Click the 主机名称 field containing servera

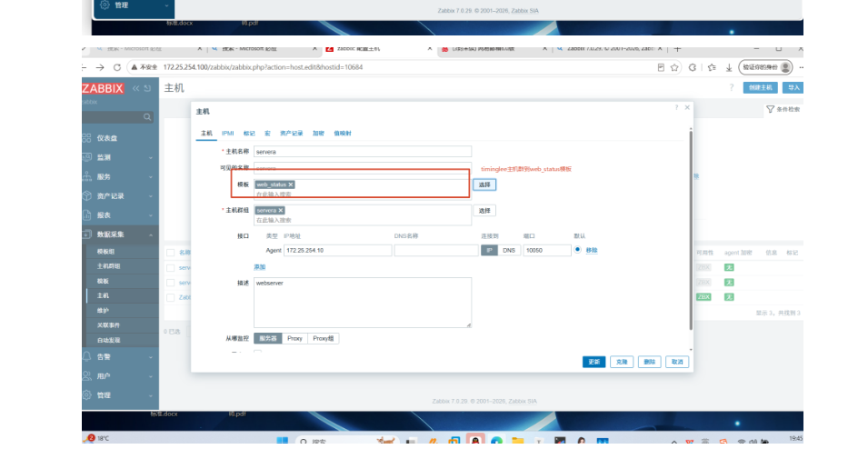tap(363, 152)
